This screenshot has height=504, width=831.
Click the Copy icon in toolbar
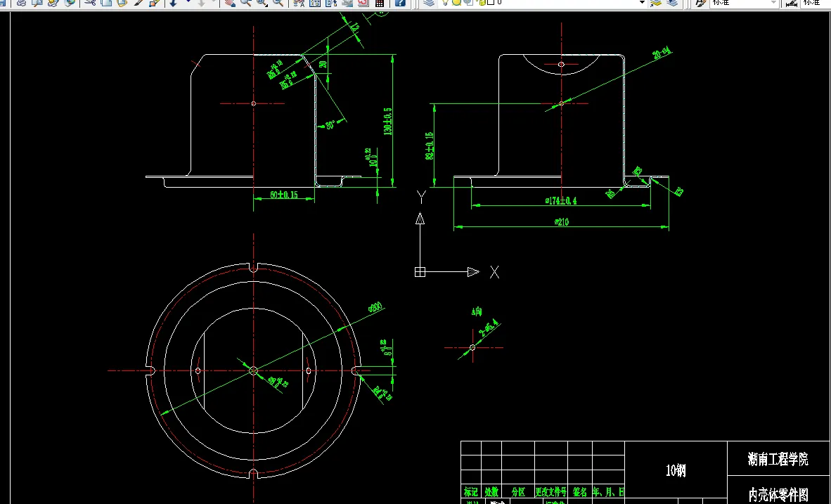pyautogui.click(x=107, y=3)
